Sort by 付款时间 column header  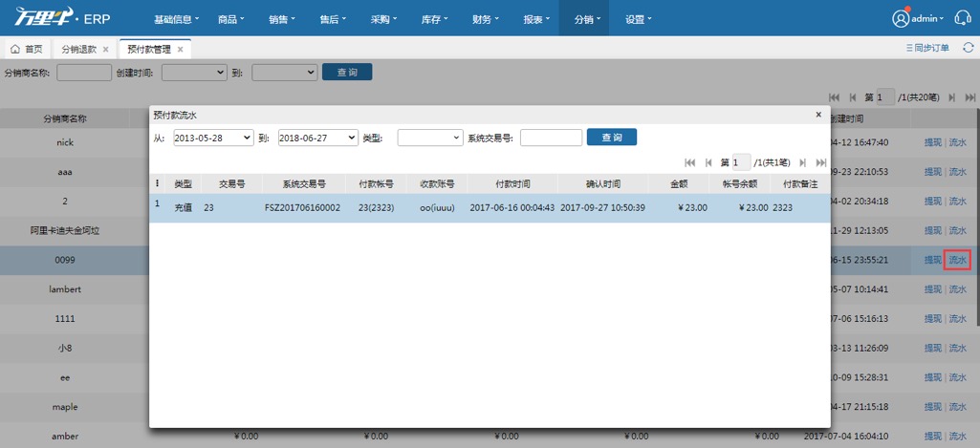513,184
